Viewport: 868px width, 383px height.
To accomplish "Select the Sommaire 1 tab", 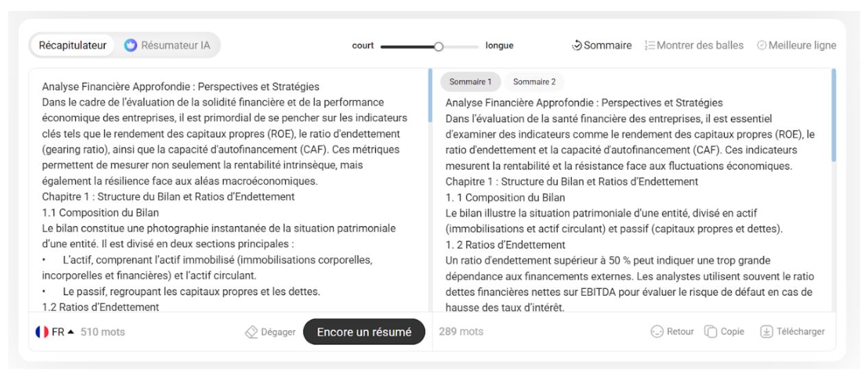I will (470, 82).
